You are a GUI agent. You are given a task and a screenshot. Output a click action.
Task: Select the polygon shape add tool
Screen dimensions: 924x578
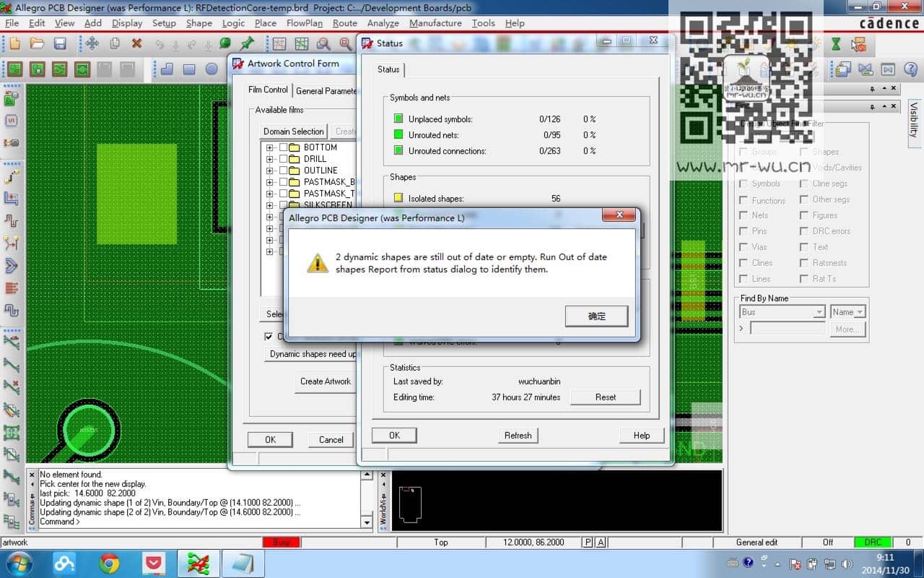[167, 69]
